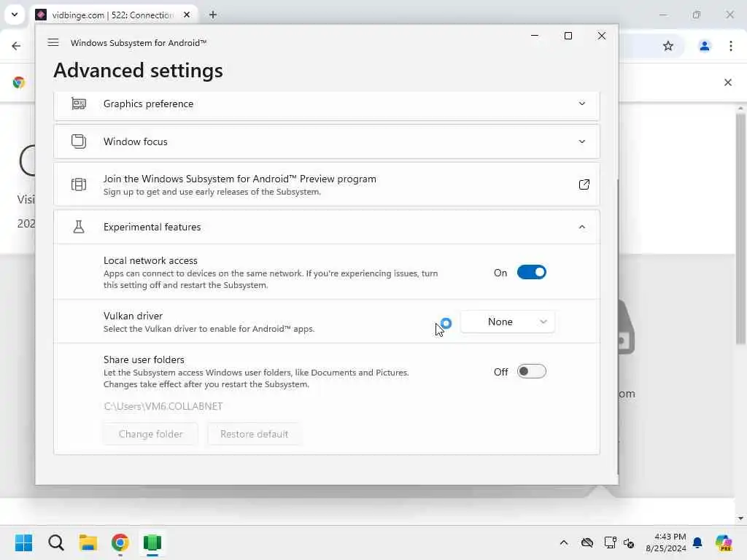Collapse the Experimental features section
The image size is (747, 560).
point(581,227)
